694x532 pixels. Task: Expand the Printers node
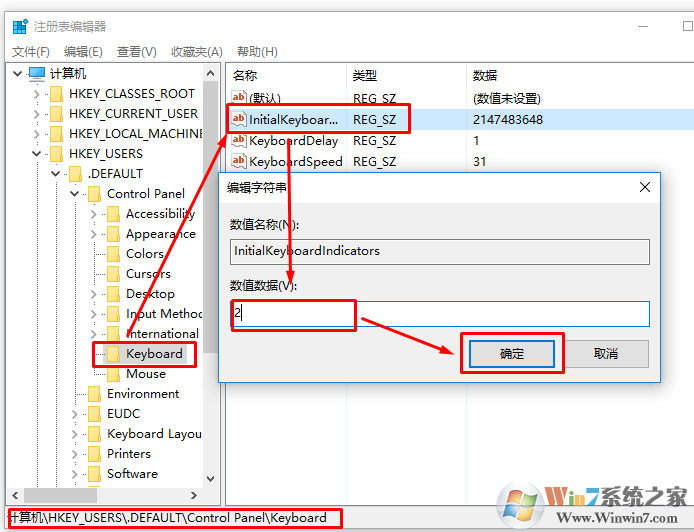pyautogui.click(x=74, y=454)
